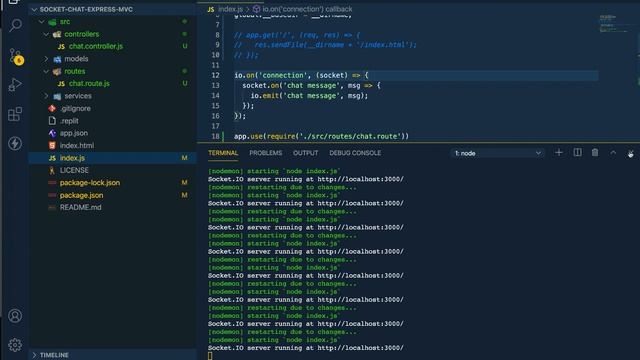This screenshot has width=640, height=360.
Task: Collapse the routes folder
Action: click(46, 71)
